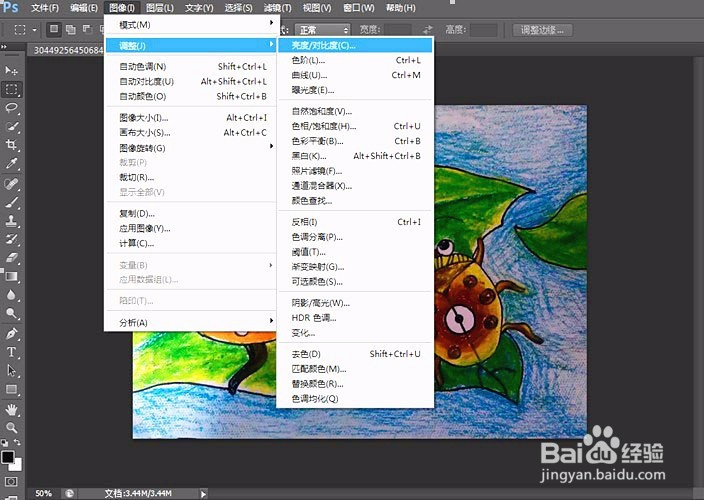Click the 50% zoom level field
Viewport: 704px width, 500px height.
click(44, 493)
